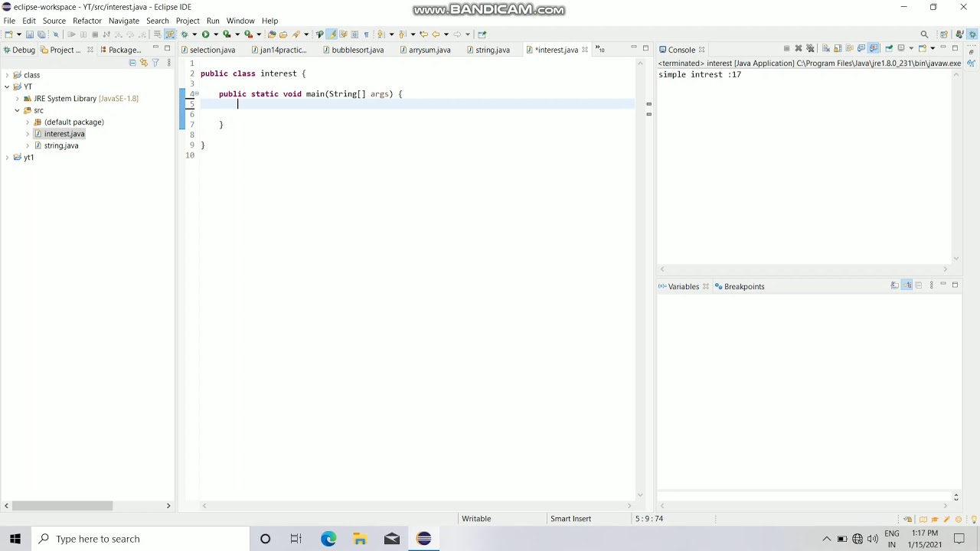
Task: Toggle Link with Editor in Package Explorer
Action: pos(143,63)
